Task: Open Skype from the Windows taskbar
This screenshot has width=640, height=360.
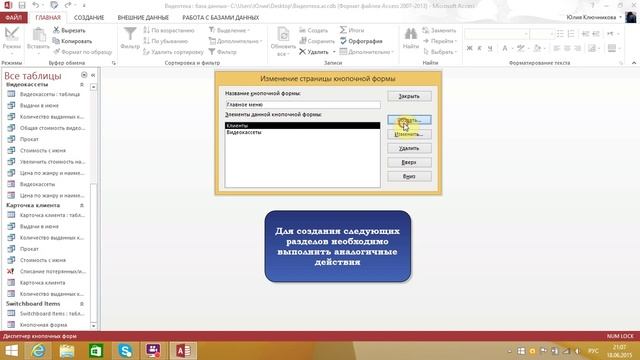Action: (x=125, y=350)
